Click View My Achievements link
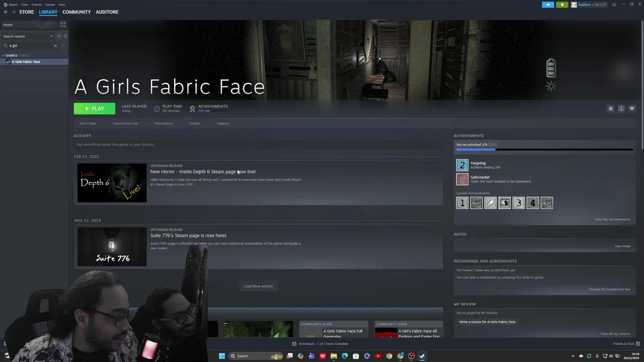The height and width of the screenshot is (362, 644). point(612,219)
